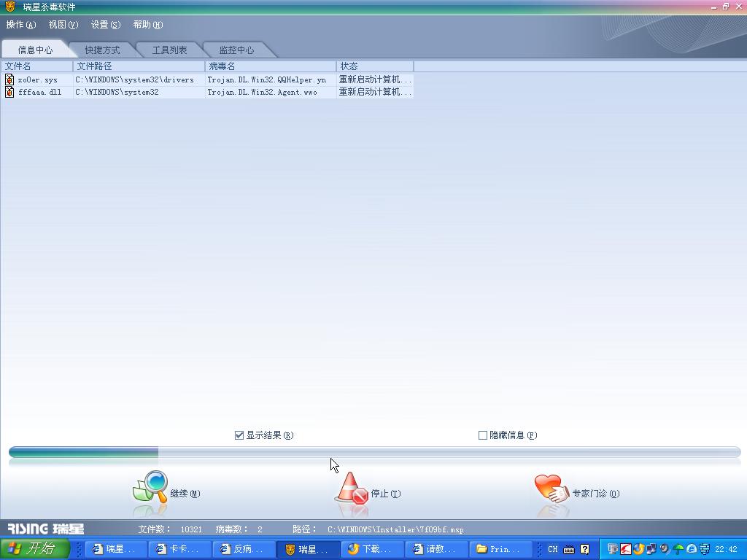The width and height of the screenshot is (747, 560).
Task: Open the 卡卡 taskbar window
Action: (179, 550)
